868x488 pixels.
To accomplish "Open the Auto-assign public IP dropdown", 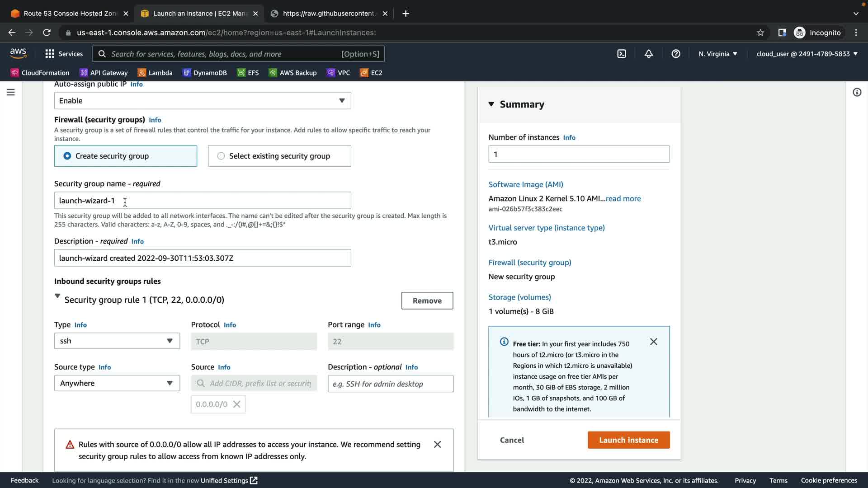I will [x=202, y=101].
